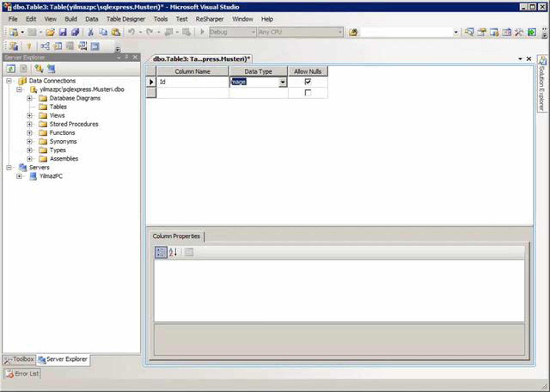Viewport: 550px width, 392px height.
Task: Open the File menu
Action: (13, 19)
